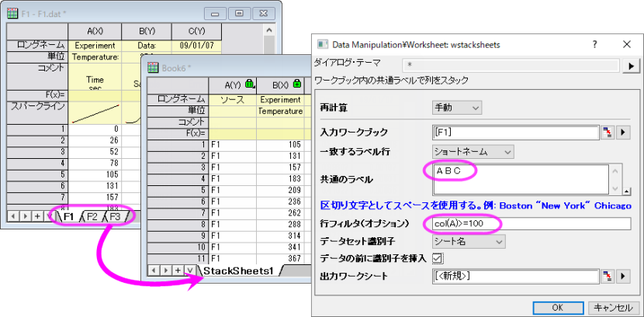
Task: Open the 一致するラベル行 dropdown
Action: click(473, 152)
